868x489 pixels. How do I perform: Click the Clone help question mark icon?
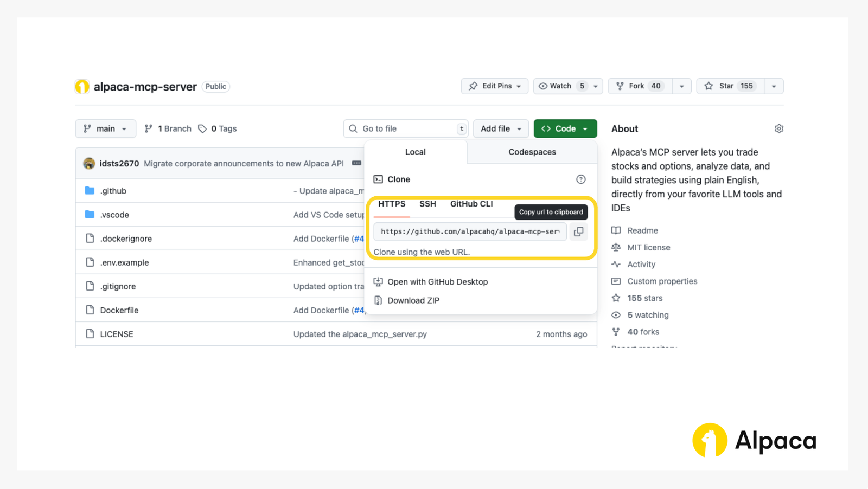pos(581,179)
